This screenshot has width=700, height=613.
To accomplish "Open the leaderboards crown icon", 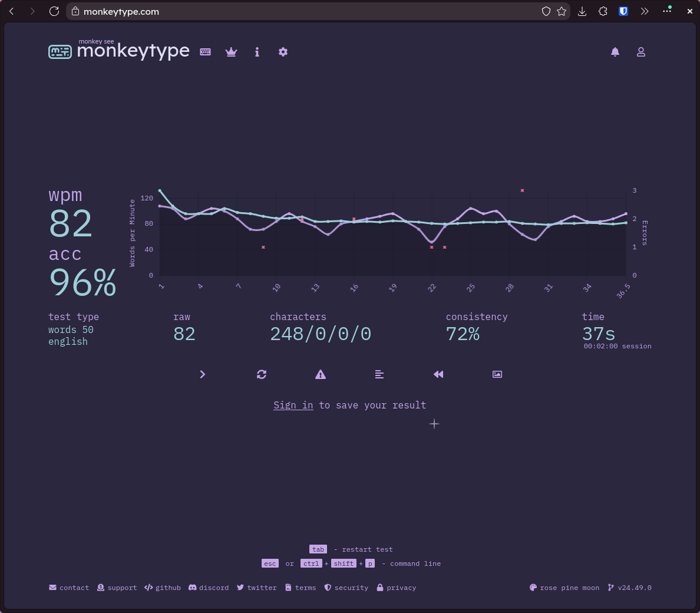I will coord(231,52).
